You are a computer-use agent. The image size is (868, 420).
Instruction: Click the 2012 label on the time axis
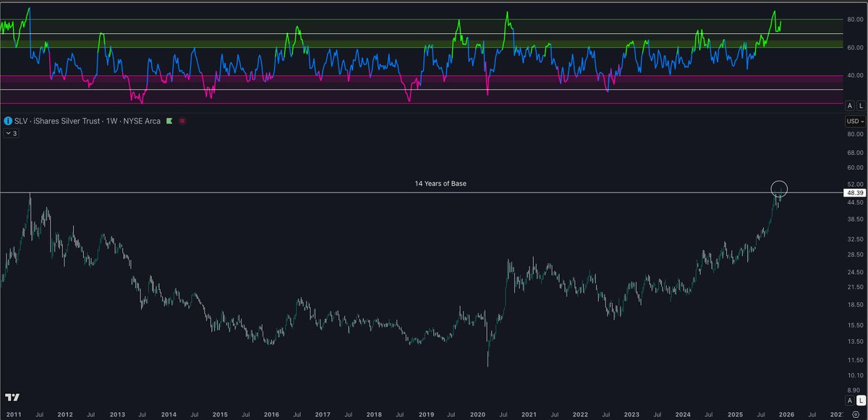point(65,413)
